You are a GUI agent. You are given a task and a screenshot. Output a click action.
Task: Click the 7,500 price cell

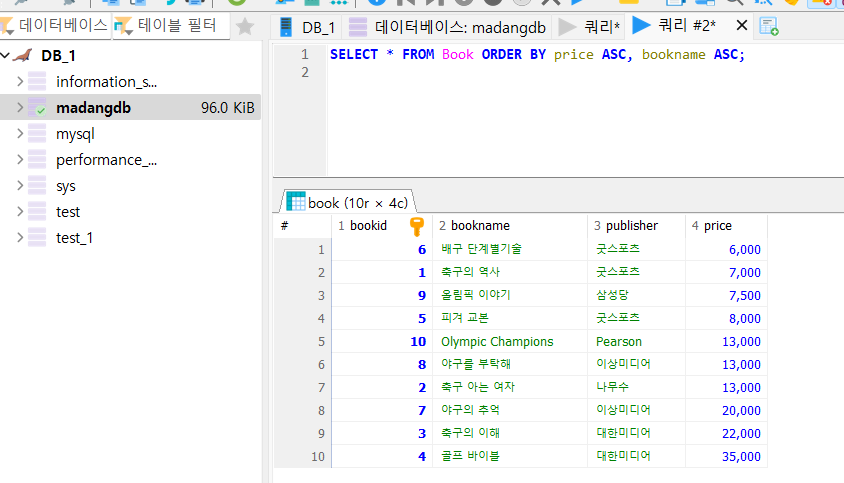click(x=726, y=295)
